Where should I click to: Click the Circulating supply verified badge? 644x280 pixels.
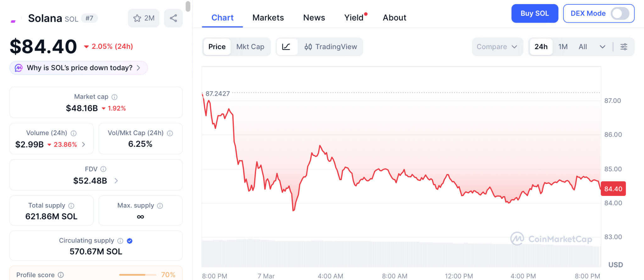[x=130, y=241]
